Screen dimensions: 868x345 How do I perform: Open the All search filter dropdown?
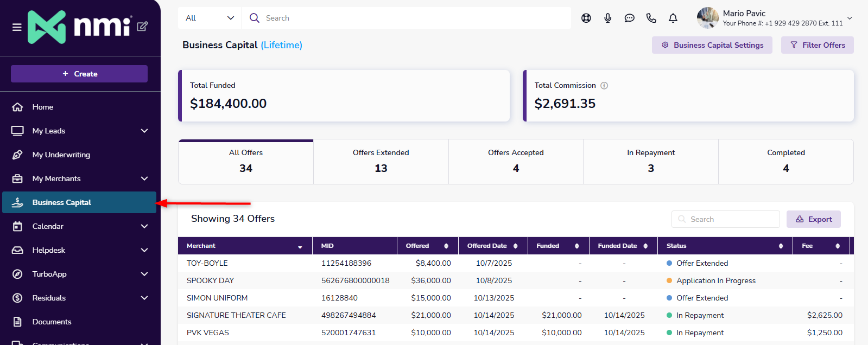(x=210, y=18)
